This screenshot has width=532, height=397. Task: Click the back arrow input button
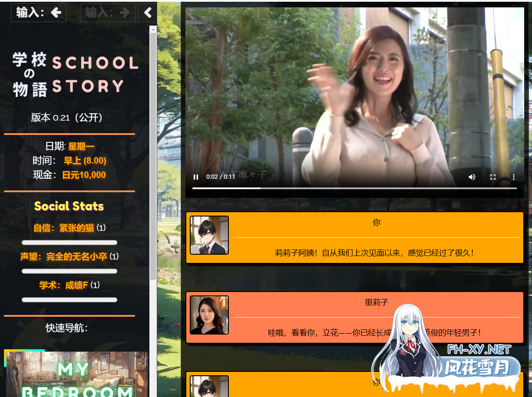(x=39, y=13)
